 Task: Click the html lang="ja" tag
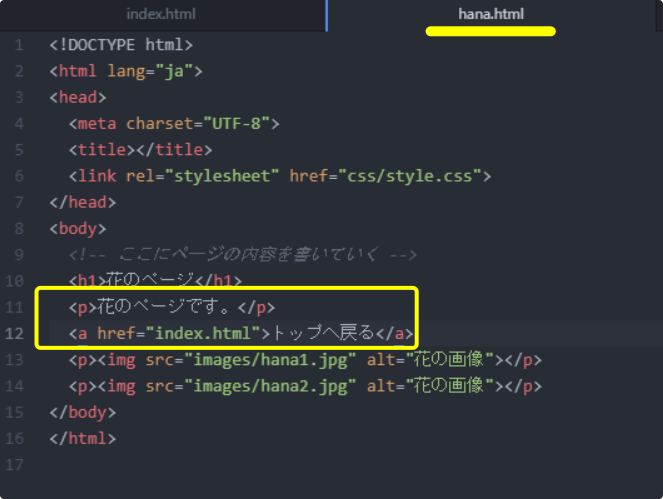pyautogui.click(x=126, y=71)
